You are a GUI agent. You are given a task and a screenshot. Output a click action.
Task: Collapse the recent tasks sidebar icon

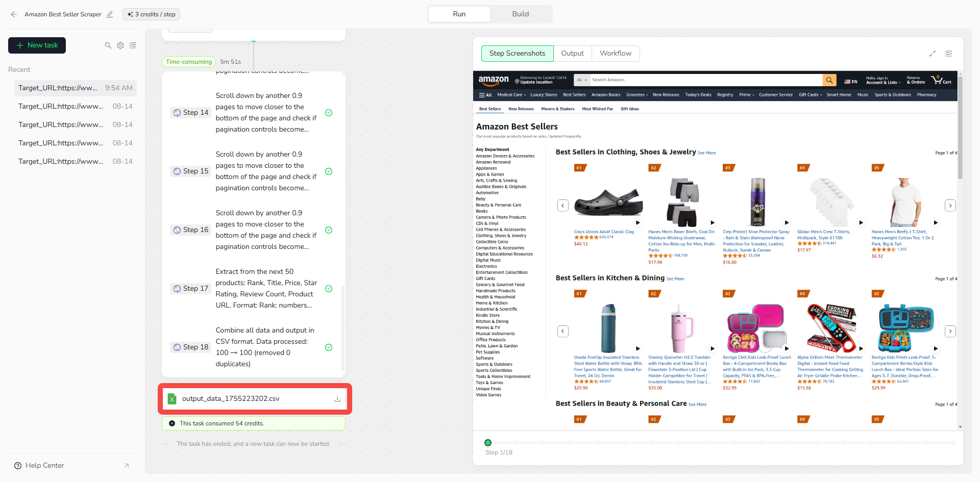[133, 45]
